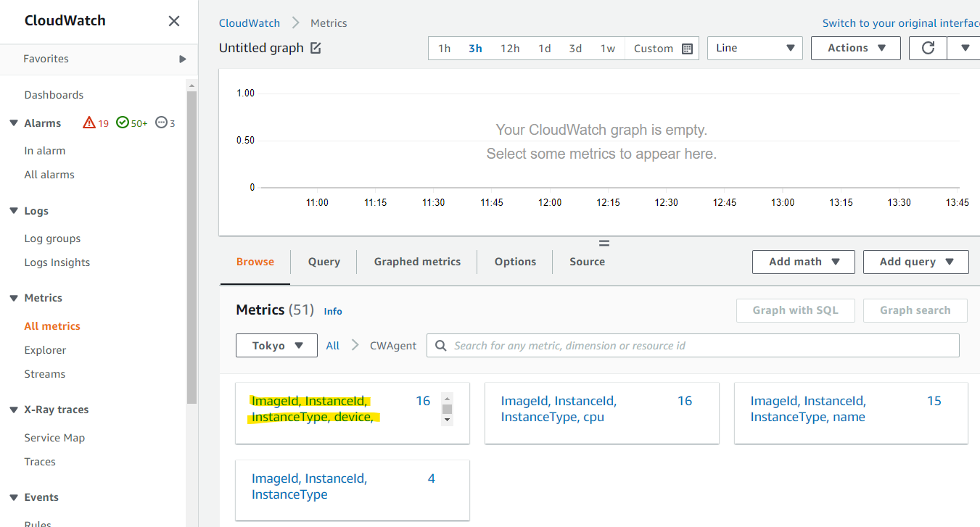
Task: Click the CWAgent namespace breadcrumb
Action: [x=393, y=346]
